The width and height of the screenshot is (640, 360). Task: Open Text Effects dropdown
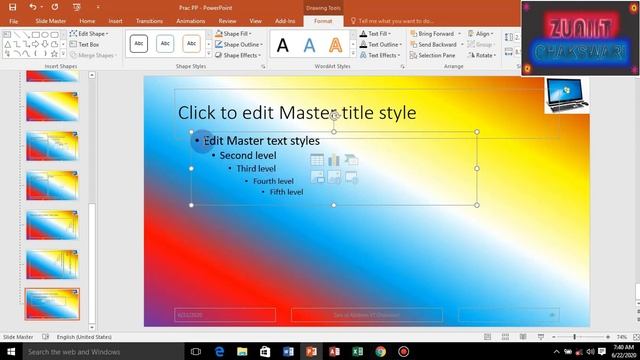click(x=380, y=55)
